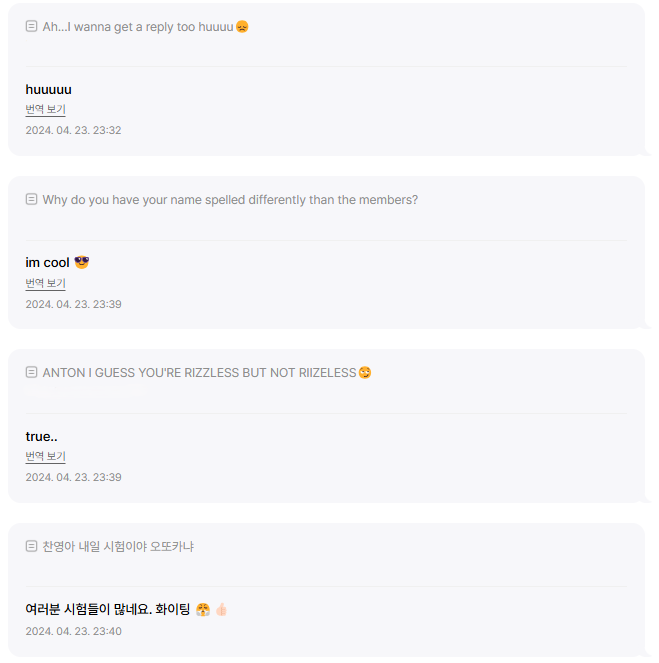The image size is (659, 663).
Task: Click the quoted Korean comment "찬영아 내일 시험이야"
Action: (x=118, y=547)
